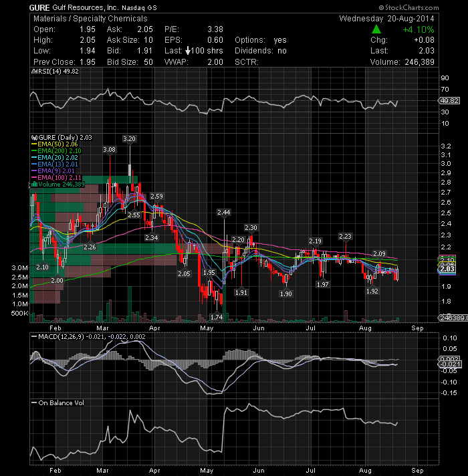This screenshot has height=476, width=468.
Task: Click the 2.20 price label
Action: click(x=238, y=240)
